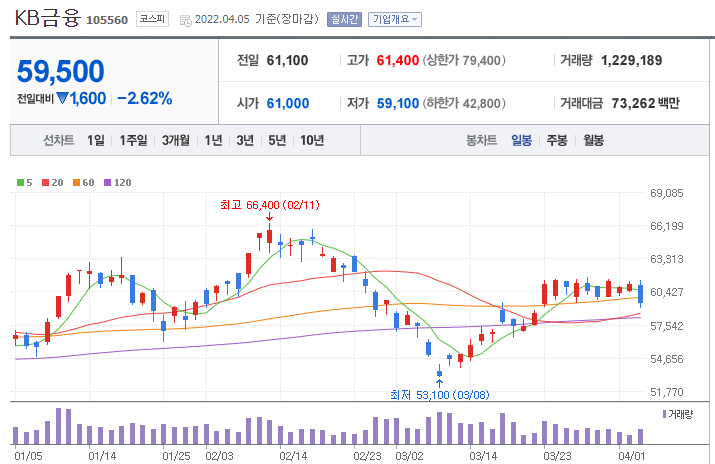Select the 5년 line chart tab
This screenshot has height=464, width=715.
pos(277,140)
